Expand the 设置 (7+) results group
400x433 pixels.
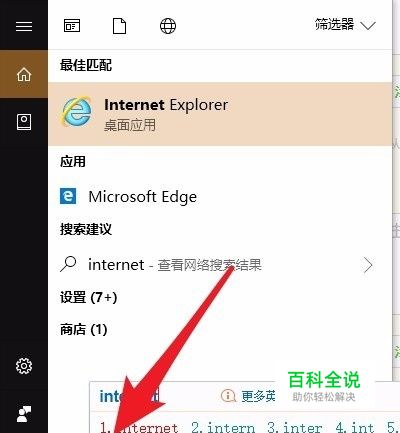[89, 297]
